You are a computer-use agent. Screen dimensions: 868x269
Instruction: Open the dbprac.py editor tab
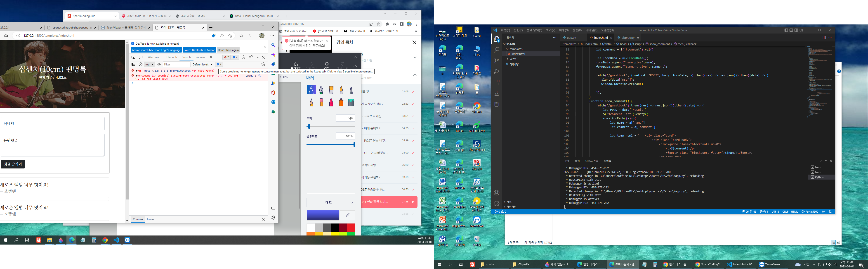click(x=628, y=38)
